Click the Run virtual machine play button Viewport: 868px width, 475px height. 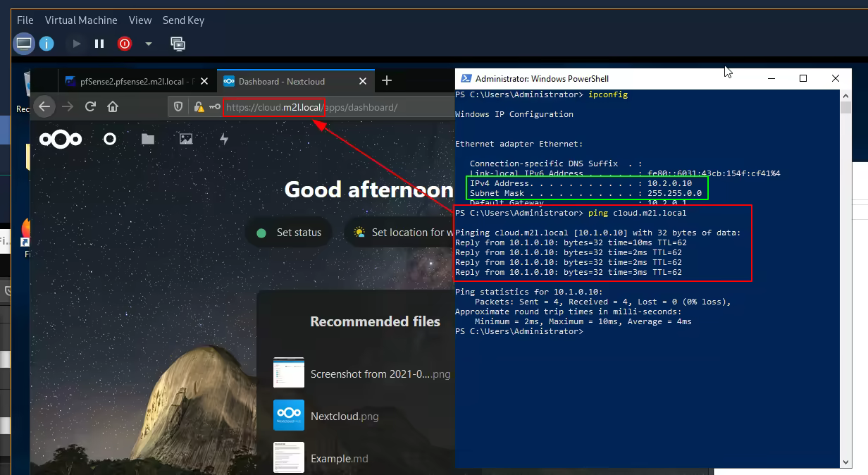tap(76, 44)
